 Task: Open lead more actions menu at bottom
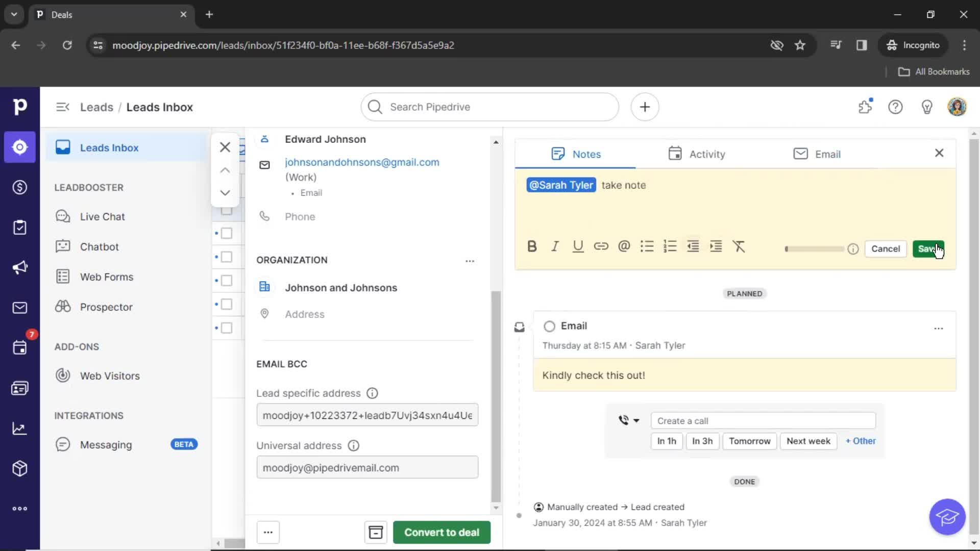268,532
